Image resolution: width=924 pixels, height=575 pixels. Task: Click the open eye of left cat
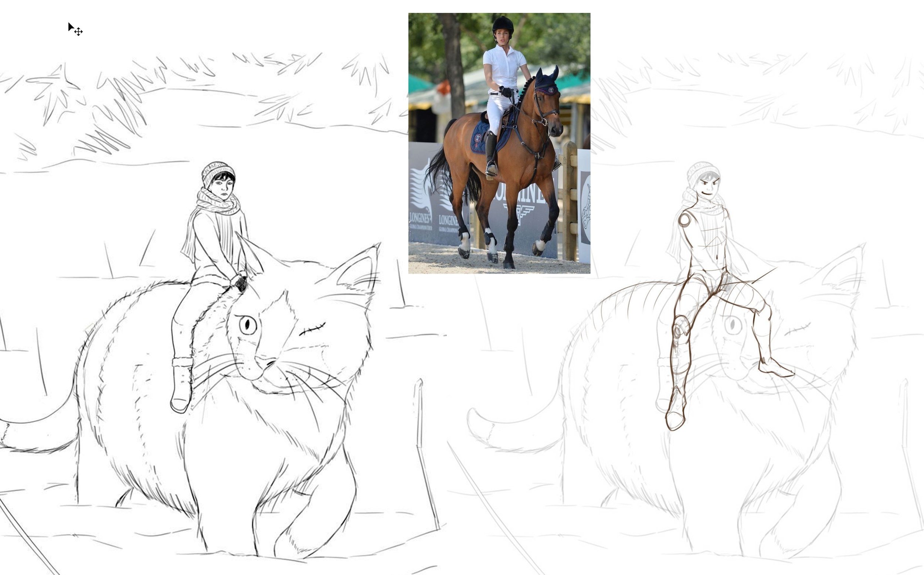coord(248,325)
